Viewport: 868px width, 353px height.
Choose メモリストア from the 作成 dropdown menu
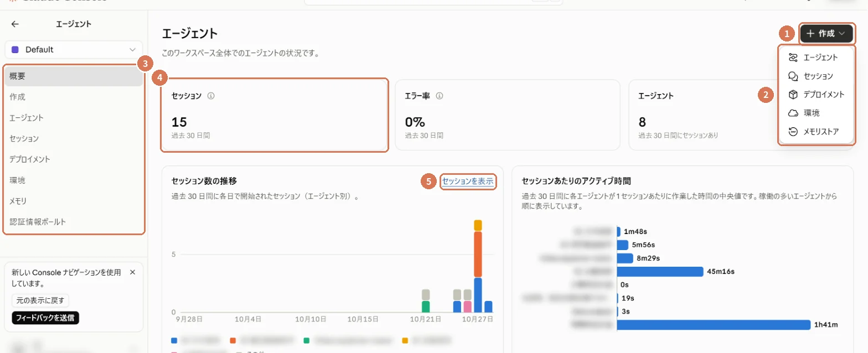point(817,131)
